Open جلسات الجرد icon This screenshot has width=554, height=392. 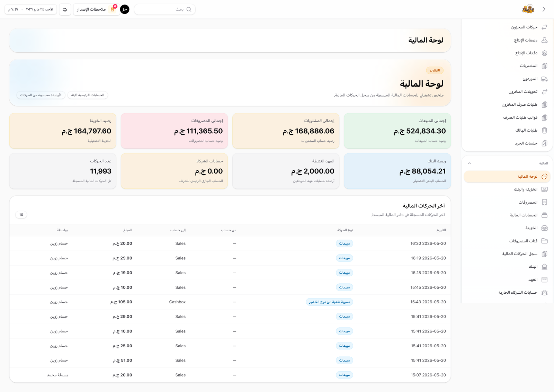(544, 143)
